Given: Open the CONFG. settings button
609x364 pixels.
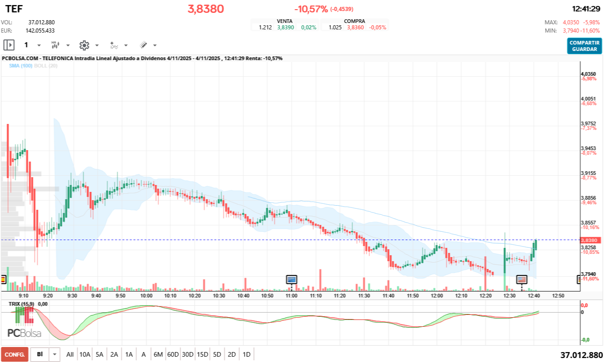Looking at the screenshot, I should coord(15,354).
